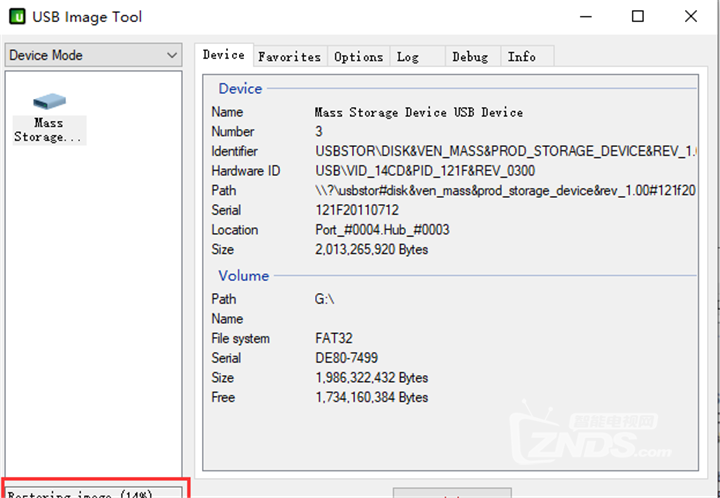The height and width of the screenshot is (498, 720).
Task: Switch to the Favorites tab
Action: pos(290,57)
